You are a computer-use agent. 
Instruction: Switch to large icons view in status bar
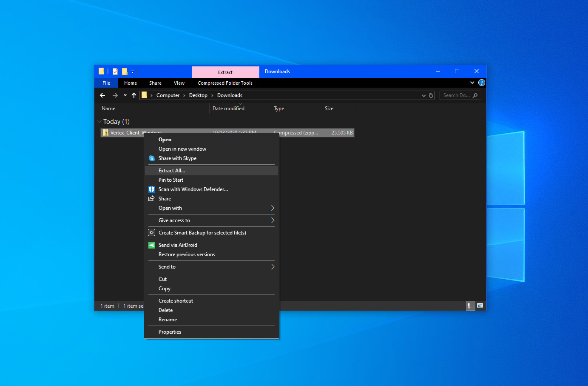pyautogui.click(x=480, y=306)
